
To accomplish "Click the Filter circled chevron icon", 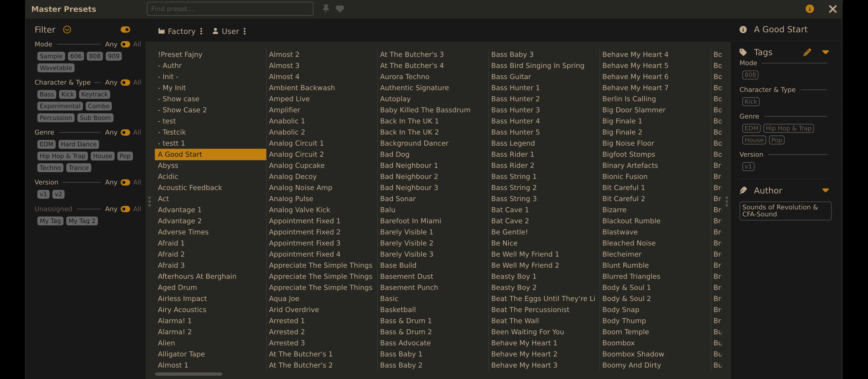I will click(x=67, y=29).
